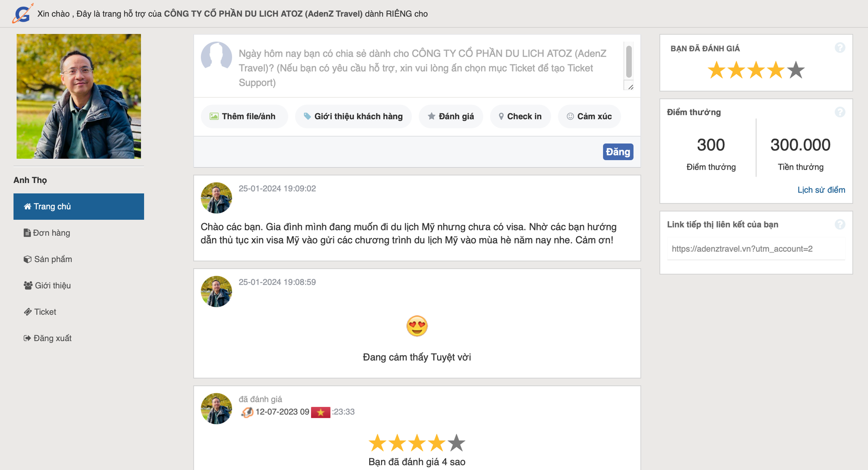868x470 pixels.
Task: Click the Vietnam flag icon in review post
Action: (x=320, y=412)
